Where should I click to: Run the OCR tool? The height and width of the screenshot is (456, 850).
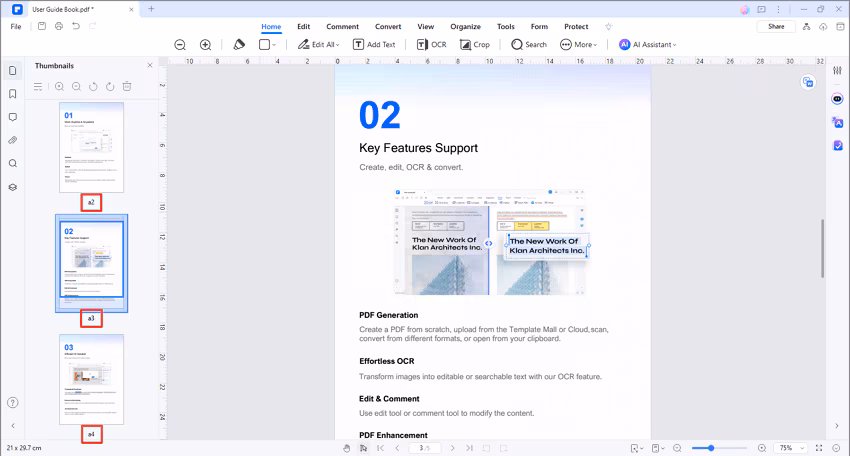point(432,44)
